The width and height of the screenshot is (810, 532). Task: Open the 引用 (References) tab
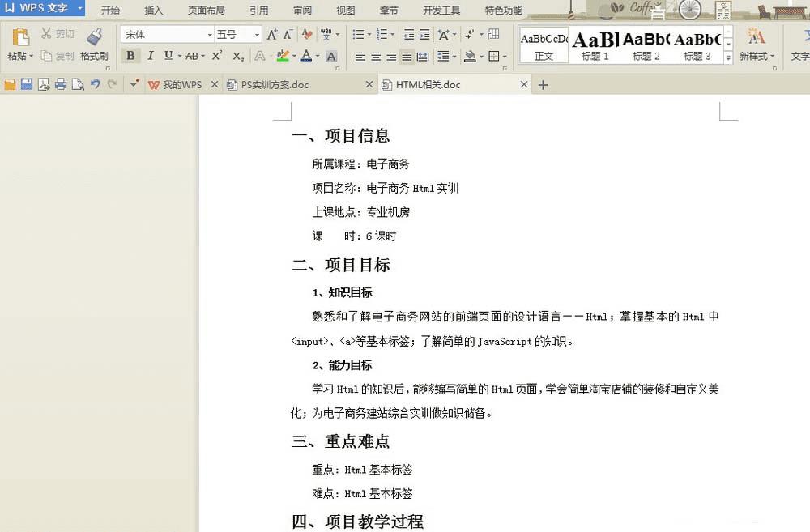point(259,11)
